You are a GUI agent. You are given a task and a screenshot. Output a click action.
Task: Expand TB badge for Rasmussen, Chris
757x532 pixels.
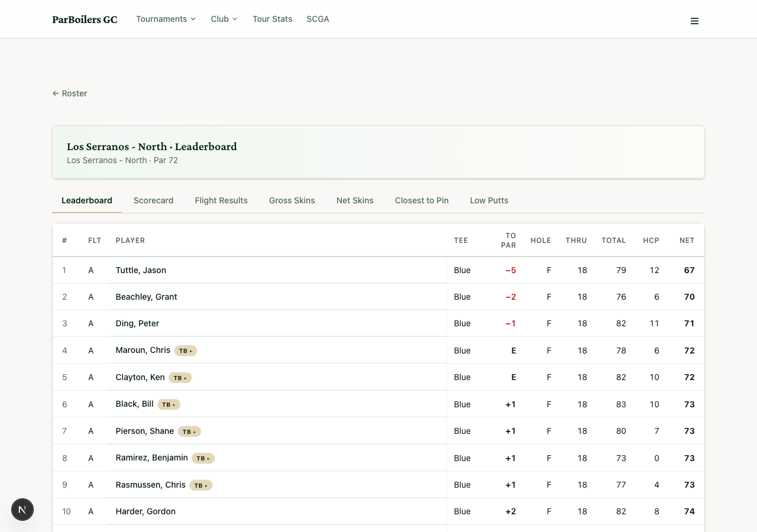click(x=201, y=485)
